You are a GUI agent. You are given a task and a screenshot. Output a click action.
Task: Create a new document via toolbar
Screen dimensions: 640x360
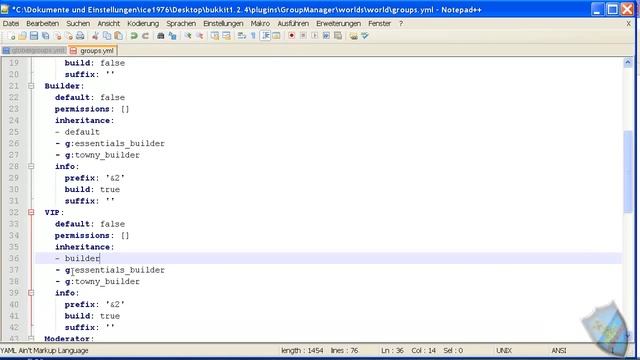pyautogui.click(x=12, y=36)
